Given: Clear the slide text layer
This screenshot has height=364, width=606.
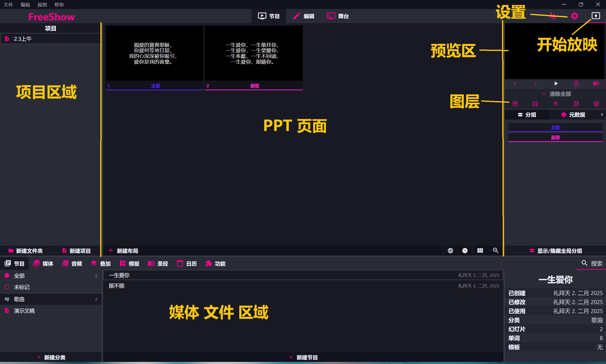Looking at the screenshot, I should [535, 104].
